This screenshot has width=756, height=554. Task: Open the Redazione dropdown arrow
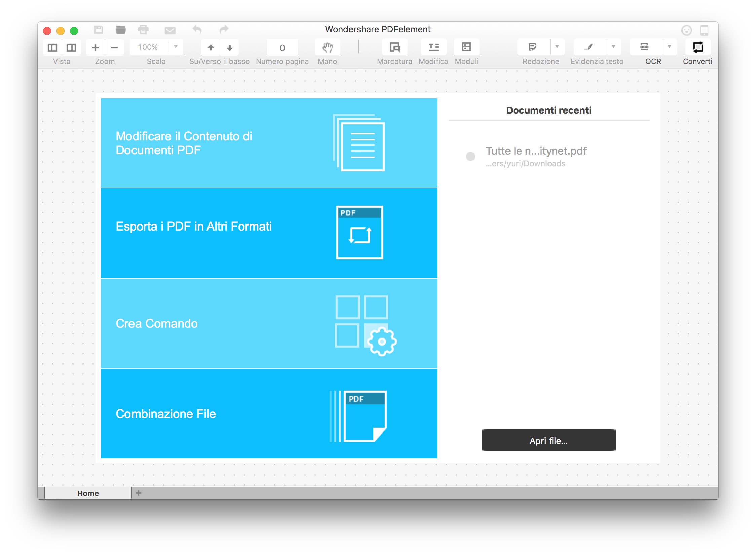point(557,47)
